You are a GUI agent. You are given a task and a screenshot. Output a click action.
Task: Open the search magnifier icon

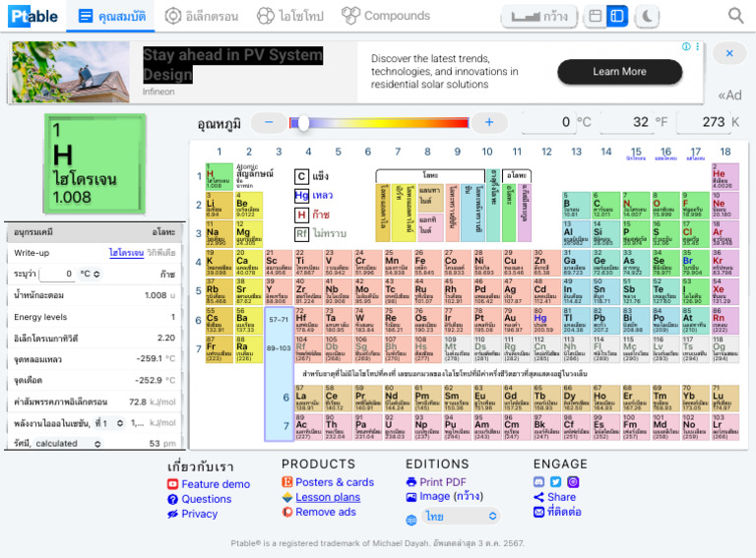click(735, 16)
